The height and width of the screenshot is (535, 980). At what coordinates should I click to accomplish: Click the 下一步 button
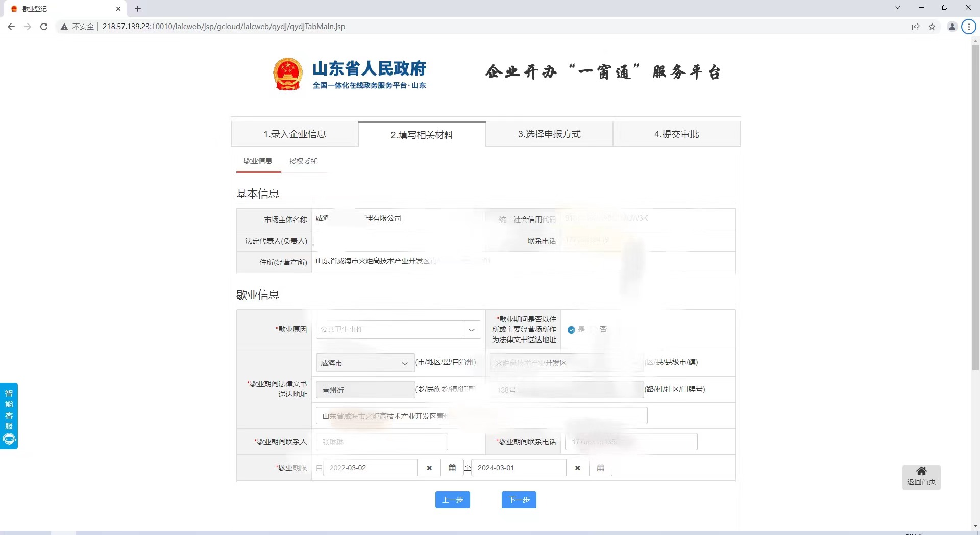click(x=519, y=500)
